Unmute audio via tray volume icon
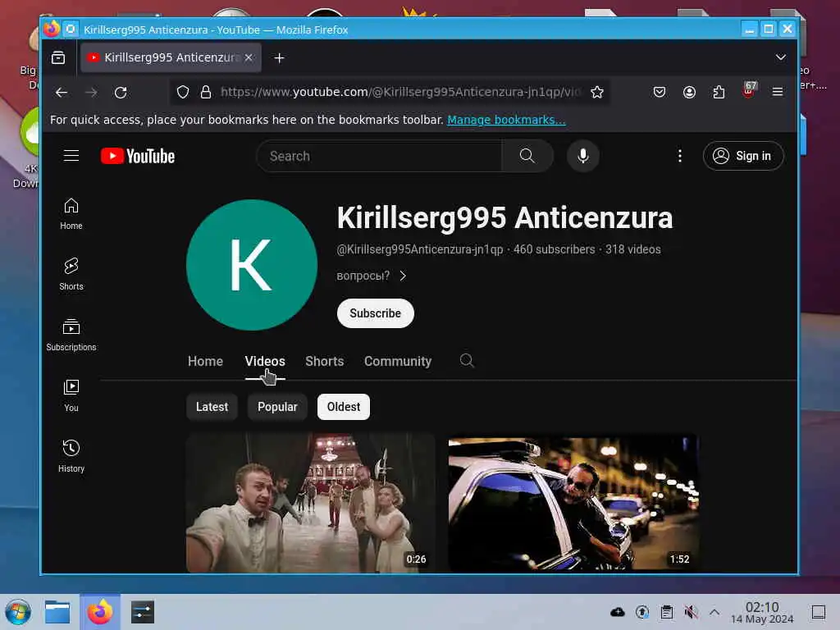 pyautogui.click(x=691, y=612)
